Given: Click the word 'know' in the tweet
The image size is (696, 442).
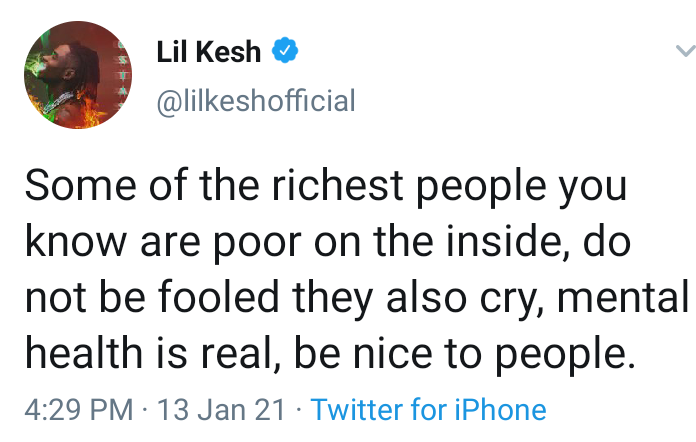Looking at the screenshot, I should (x=75, y=241).
